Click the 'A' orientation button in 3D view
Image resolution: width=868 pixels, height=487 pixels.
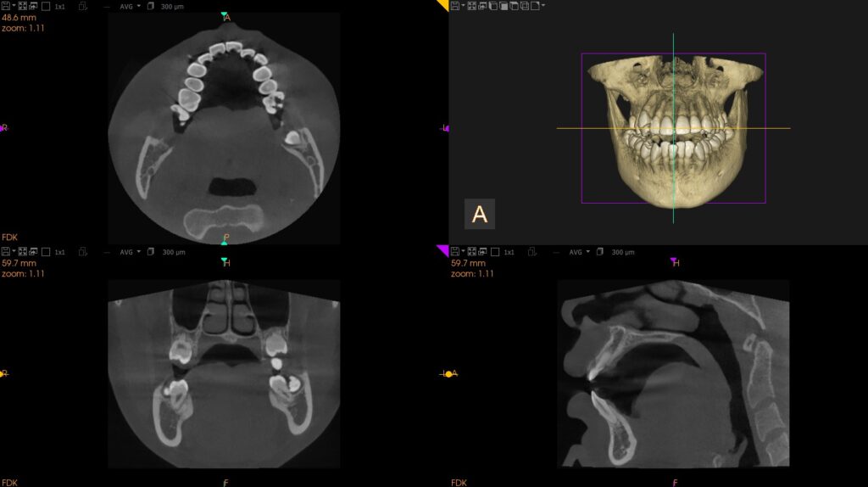479,214
